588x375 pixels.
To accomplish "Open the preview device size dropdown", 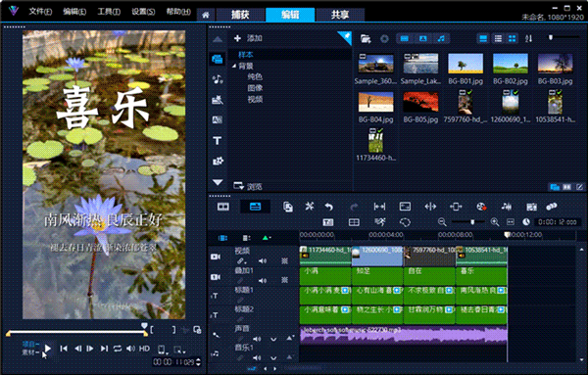I will point(163,350).
